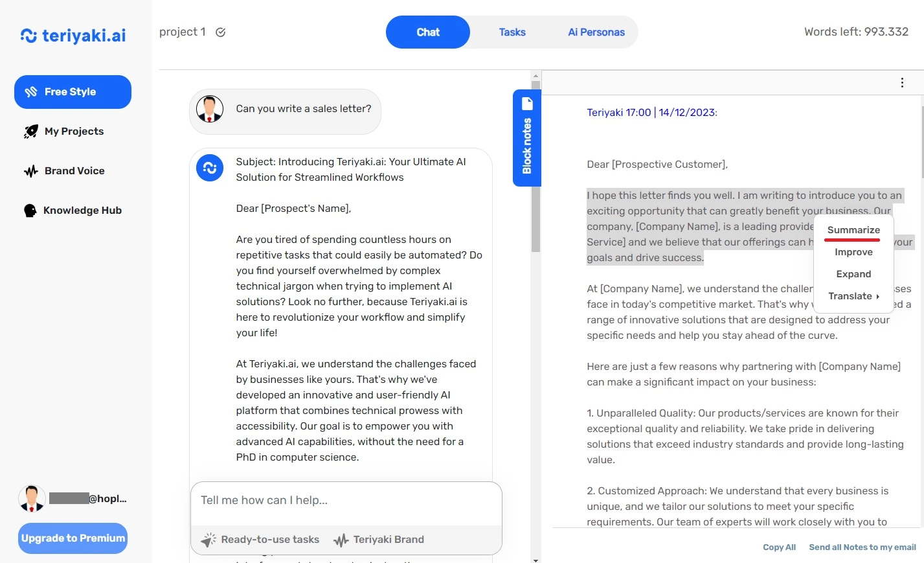Click the account profile avatar

pyautogui.click(x=32, y=499)
